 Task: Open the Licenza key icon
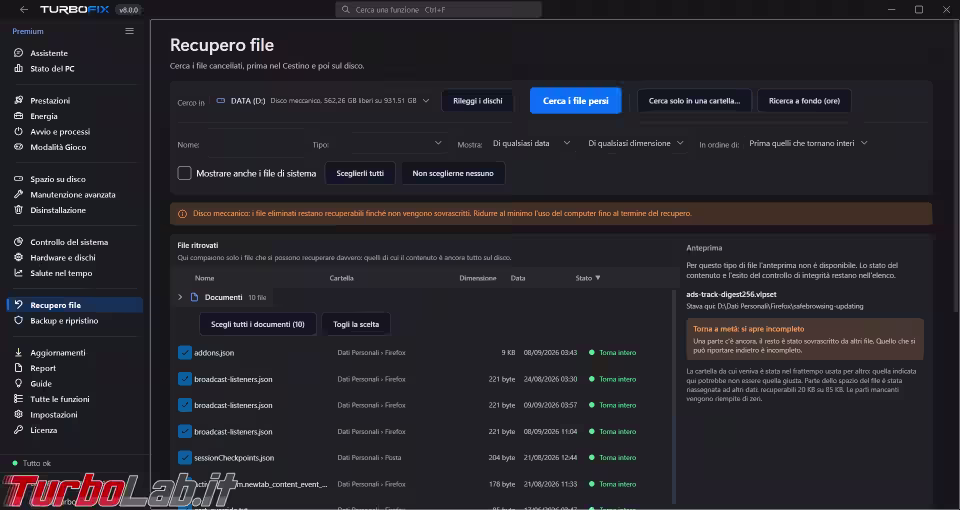pyautogui.click(x=18, y=430)
